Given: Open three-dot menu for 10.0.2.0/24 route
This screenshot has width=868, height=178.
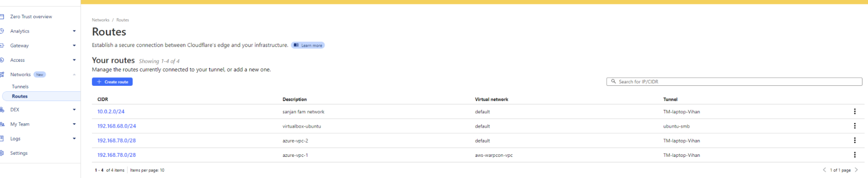Looking at the screenshot, I should [x=855, y=111].
